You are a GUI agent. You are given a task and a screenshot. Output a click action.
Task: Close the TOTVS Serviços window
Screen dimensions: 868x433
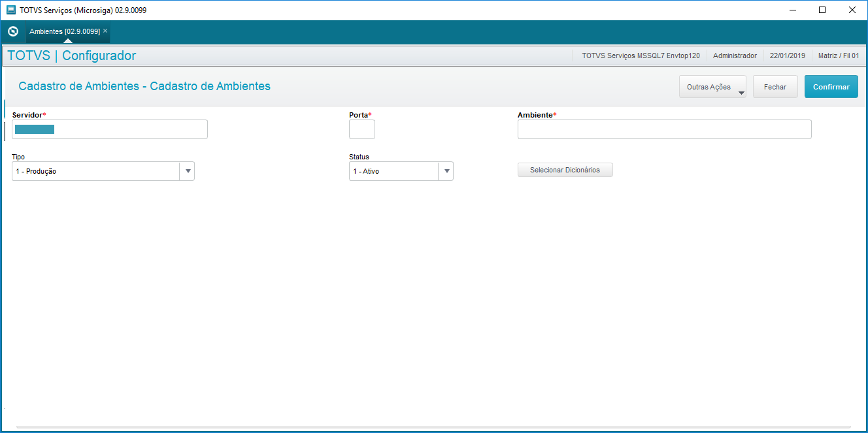(x=852, y=10)
